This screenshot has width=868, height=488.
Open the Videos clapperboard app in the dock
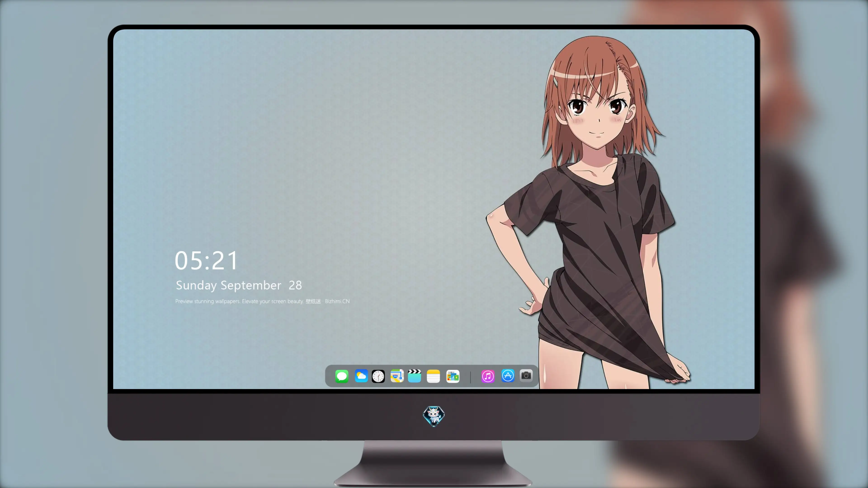pos(415,376)
